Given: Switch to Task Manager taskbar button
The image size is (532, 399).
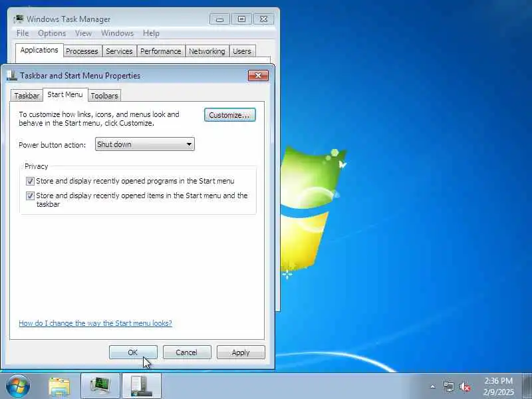Looking at the screenshot, I should point(100,386).
